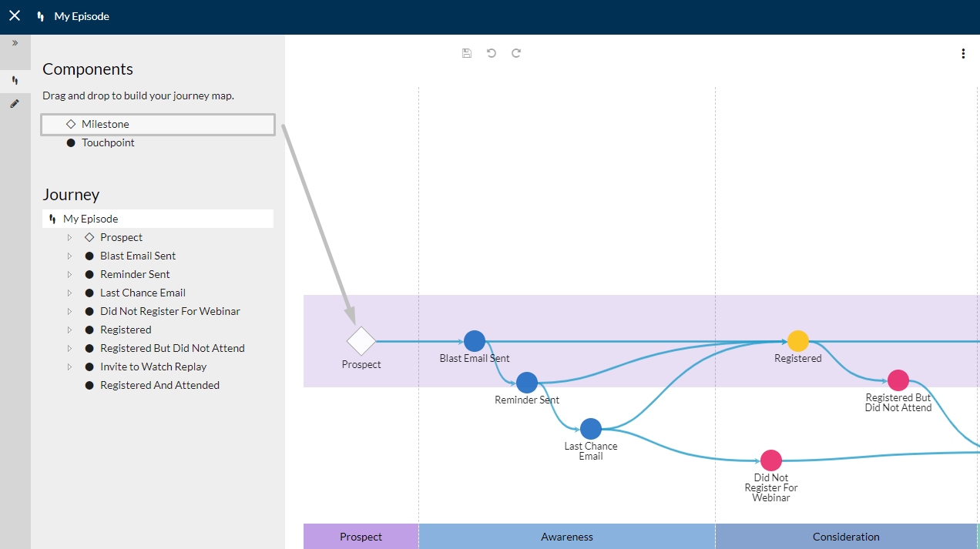Open the three-dot more options menu
The image size is (980, 549).
(963, 54)
